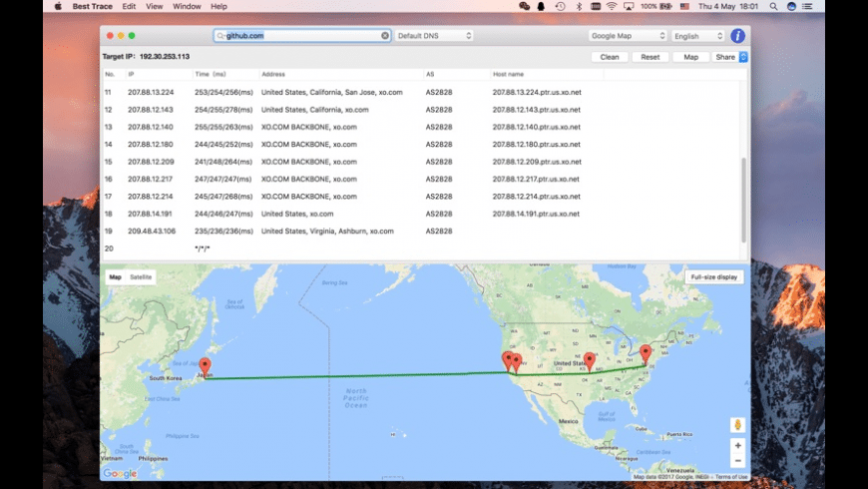Select hop 16 IP 207.88.12.217
Image resolution: width=868 pixels, height=489 pixels.
tap(420, 179)
